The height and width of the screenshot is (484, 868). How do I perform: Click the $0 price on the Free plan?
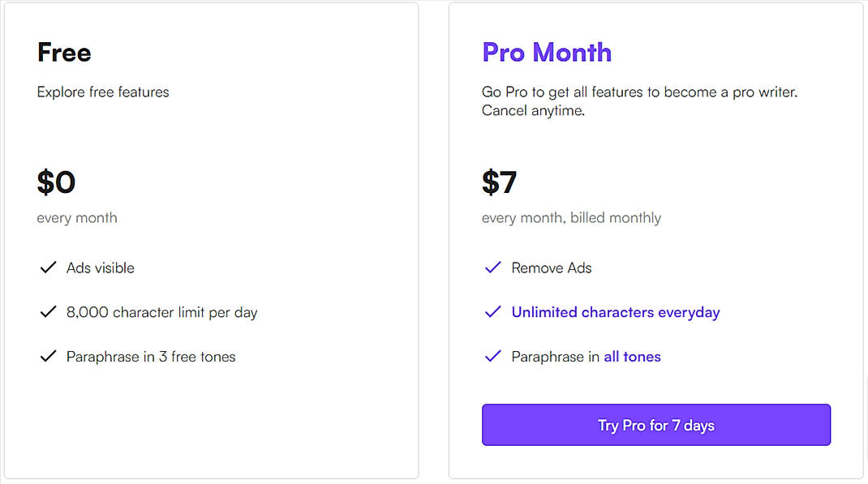[x=56, y=182]
